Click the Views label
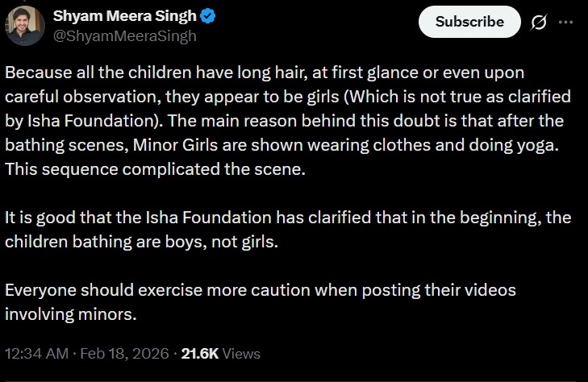The width and height of the screenshot is (588, 382). tap(241, 354)
